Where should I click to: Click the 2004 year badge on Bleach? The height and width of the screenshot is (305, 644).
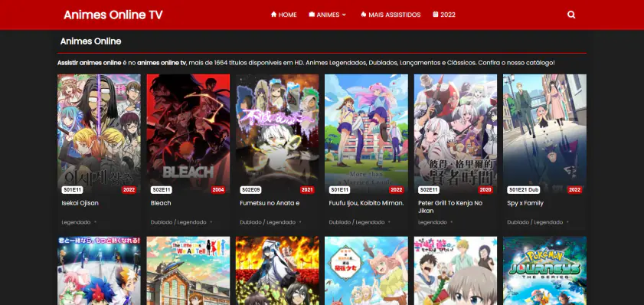(218, 190)
